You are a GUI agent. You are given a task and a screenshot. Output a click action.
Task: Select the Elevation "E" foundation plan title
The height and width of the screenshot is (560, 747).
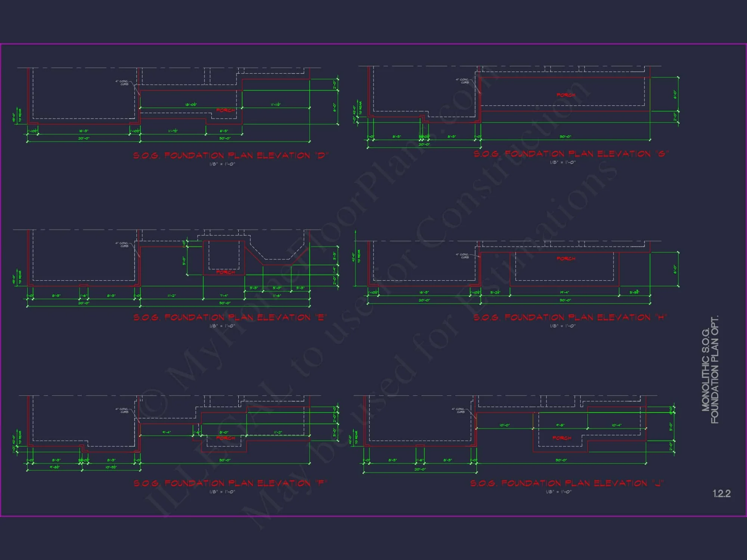pyautogui.click(x=230, y=317)
